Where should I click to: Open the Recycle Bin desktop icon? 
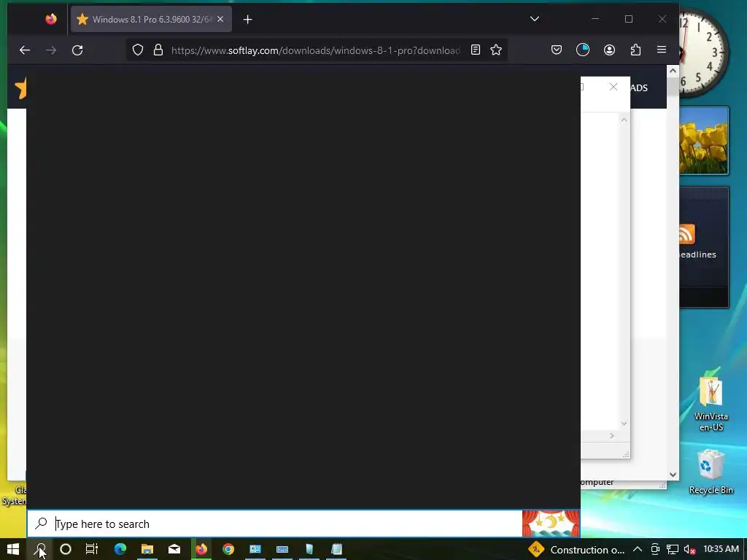point(711,472)
